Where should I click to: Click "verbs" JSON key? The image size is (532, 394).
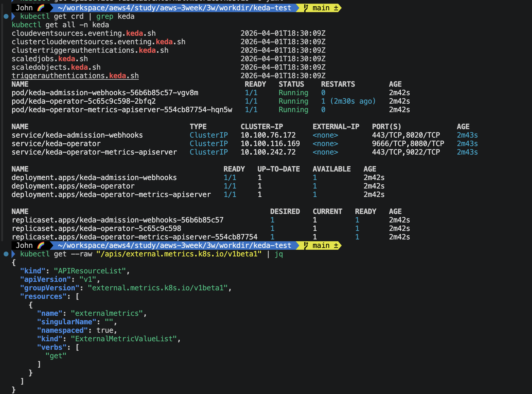point(52,347)
